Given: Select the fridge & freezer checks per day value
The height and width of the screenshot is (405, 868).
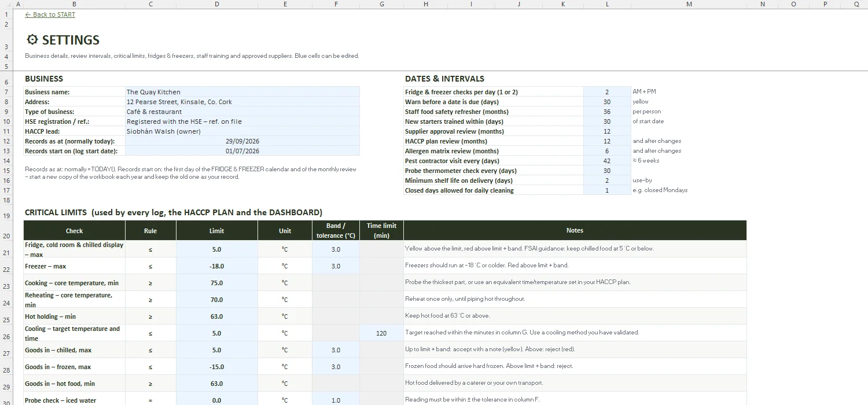Looking at the screenshot, I should tap(607, 92).
